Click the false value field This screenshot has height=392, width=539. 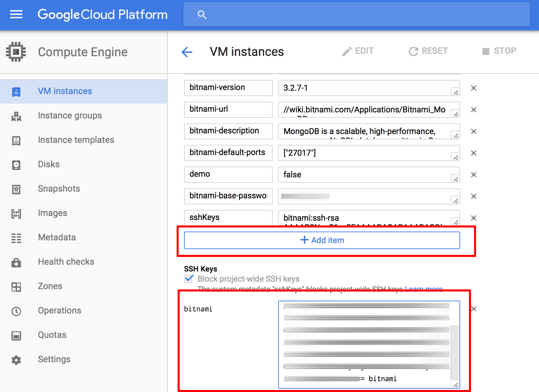click(x=369, y=175)
